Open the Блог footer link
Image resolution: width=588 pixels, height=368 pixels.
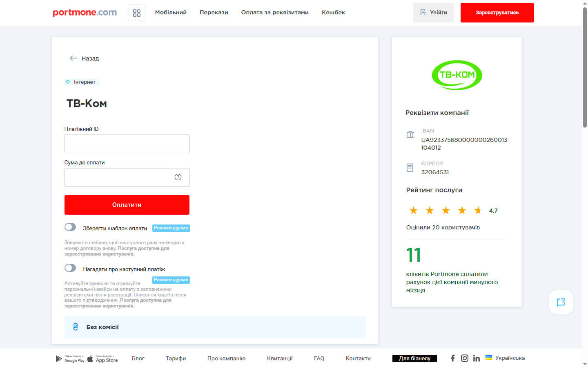point(138,359)
